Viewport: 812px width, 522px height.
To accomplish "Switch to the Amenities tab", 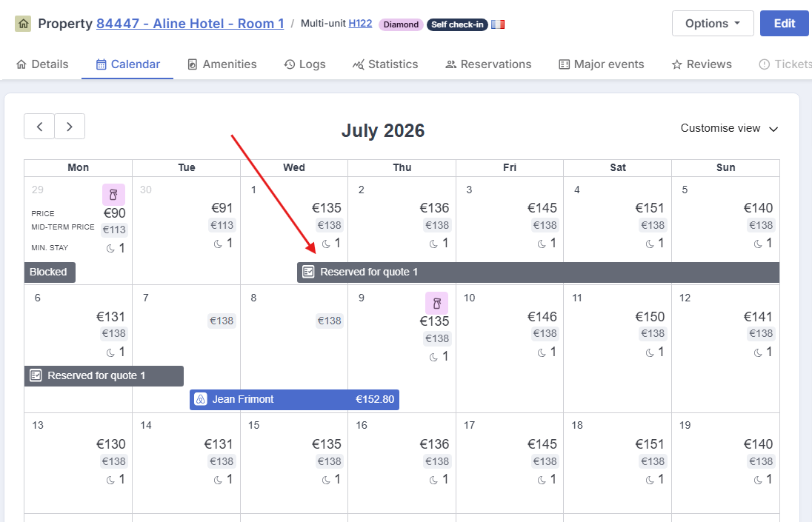I will [222, 64].
